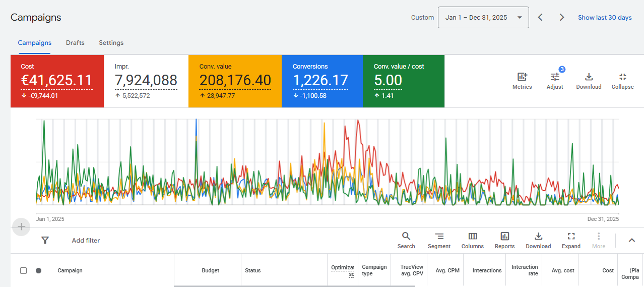Change the Cost scorecard metric
644x287 pixels.
(x=57, y=81)
